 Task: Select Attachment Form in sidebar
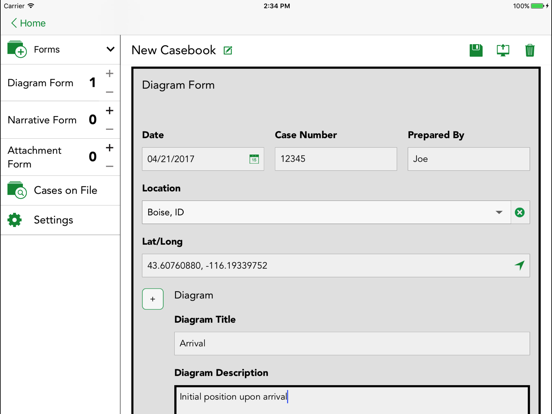[x=34, y=157]
